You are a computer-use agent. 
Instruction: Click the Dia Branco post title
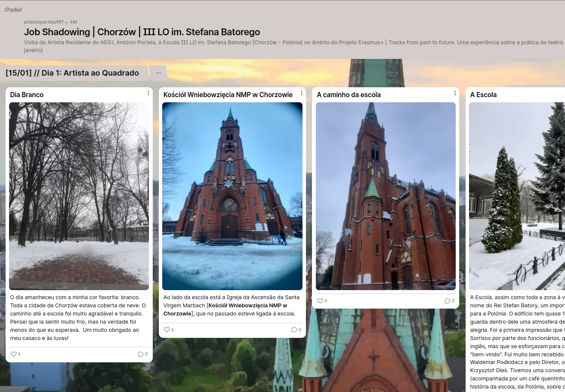tap(27, 95)
